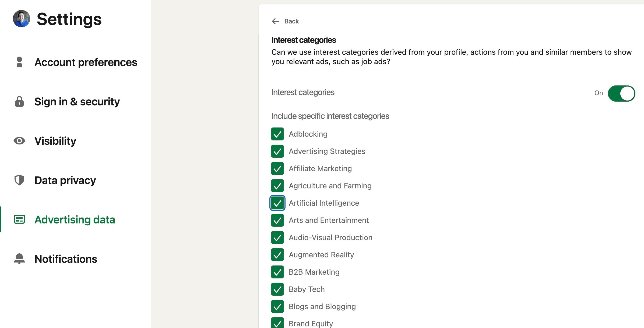Click the Back link text
The width and height of the screenshot is (644, 328).
click(291, 21)
